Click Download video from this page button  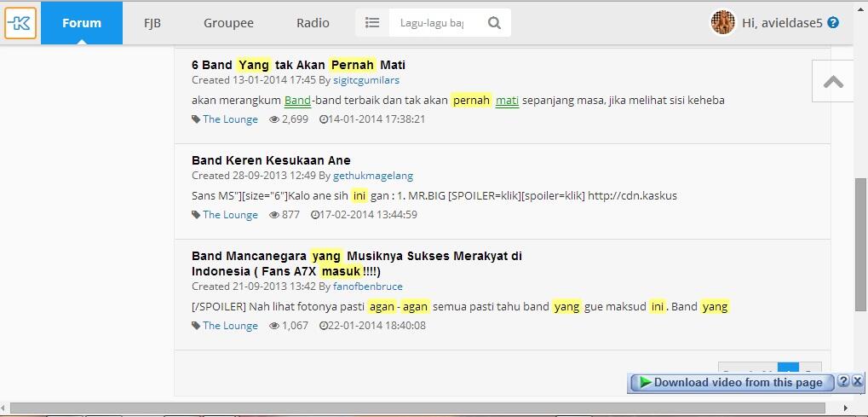(732, 382)
